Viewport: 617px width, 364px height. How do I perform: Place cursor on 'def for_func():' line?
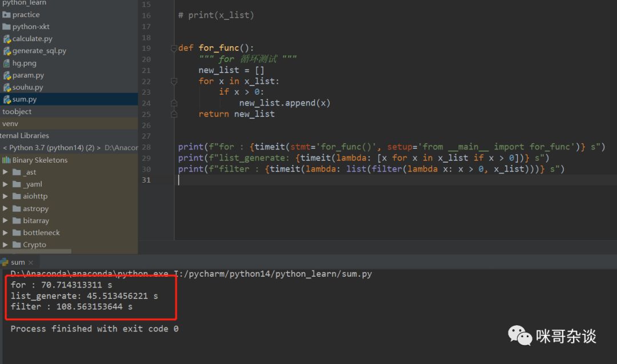(x=216, y=48)
